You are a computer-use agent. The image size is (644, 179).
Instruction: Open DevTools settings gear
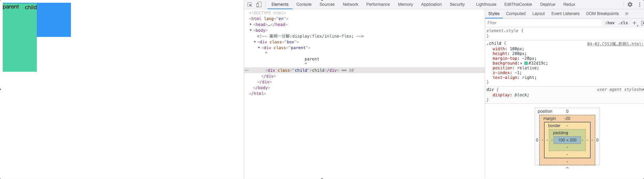click(x=630, y=4)
